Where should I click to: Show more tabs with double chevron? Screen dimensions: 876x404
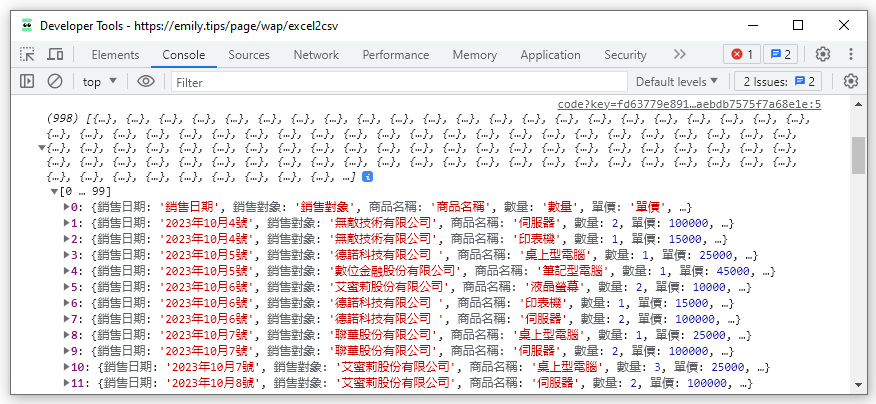pyautogui.click(x=679, y=54)
